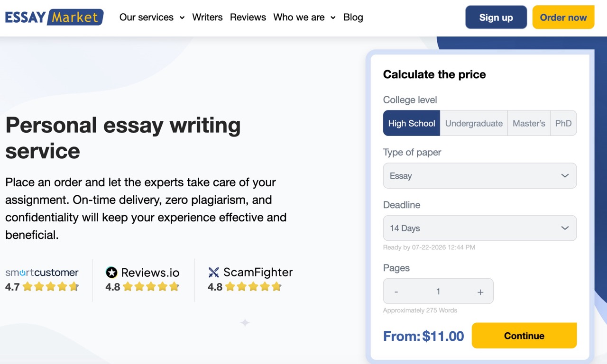This screenshot has height=364, width=607.
Task: Pick the PhD level option
Action: 563,123
